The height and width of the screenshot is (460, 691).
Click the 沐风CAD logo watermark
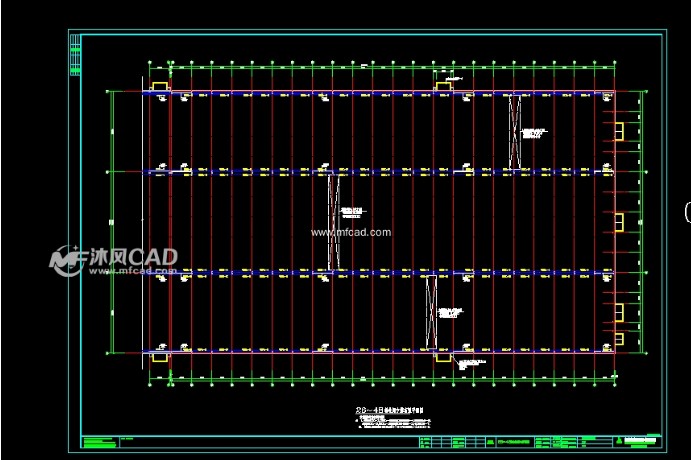pyautogui.click(x=114, y=259)
